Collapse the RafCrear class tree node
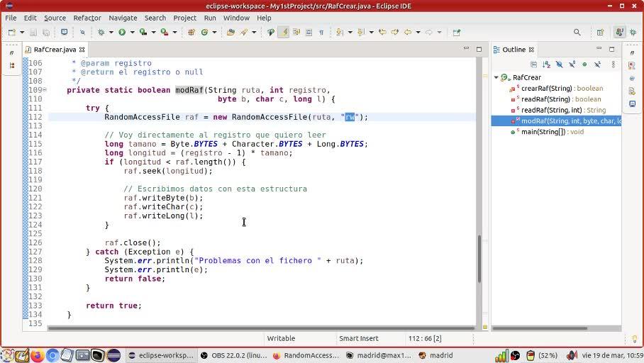Image resolution: width=644 pixels, height=363 pixels. point(496,78)
